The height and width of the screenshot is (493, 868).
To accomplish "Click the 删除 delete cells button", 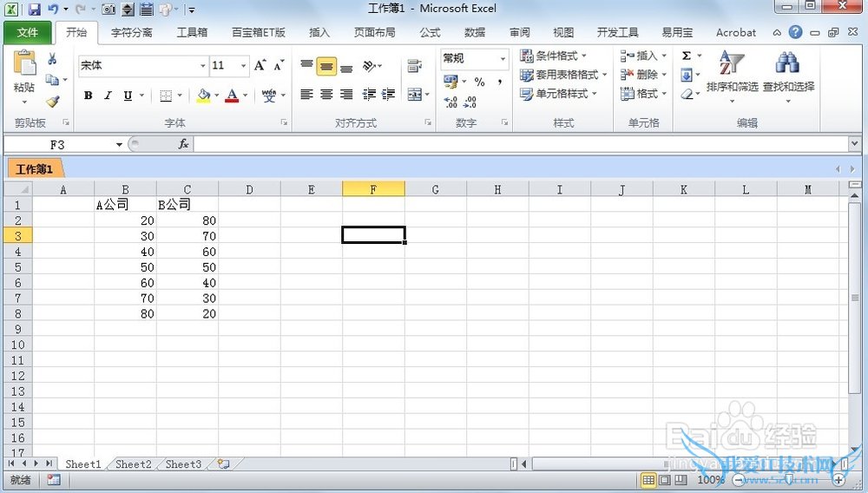I will click(643, 74).
